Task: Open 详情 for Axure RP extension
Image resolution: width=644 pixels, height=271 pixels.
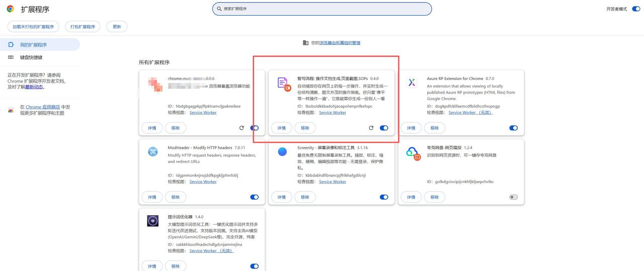Action: (411, 128)
